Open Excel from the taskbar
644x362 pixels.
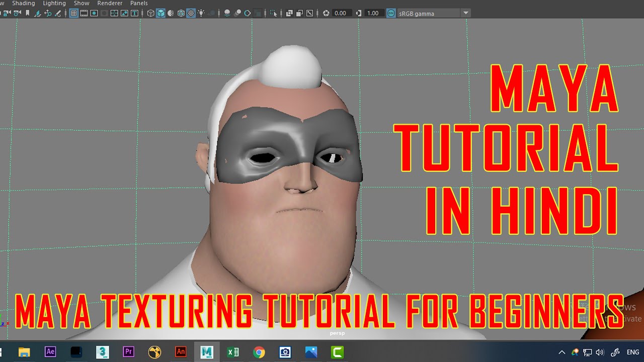[x=233, y=352]
